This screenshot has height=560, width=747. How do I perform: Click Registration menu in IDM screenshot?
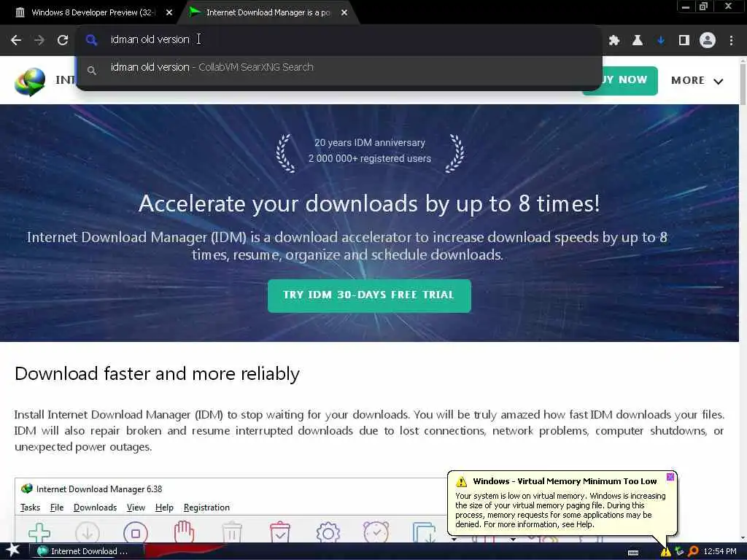click(x=206, y=507)
